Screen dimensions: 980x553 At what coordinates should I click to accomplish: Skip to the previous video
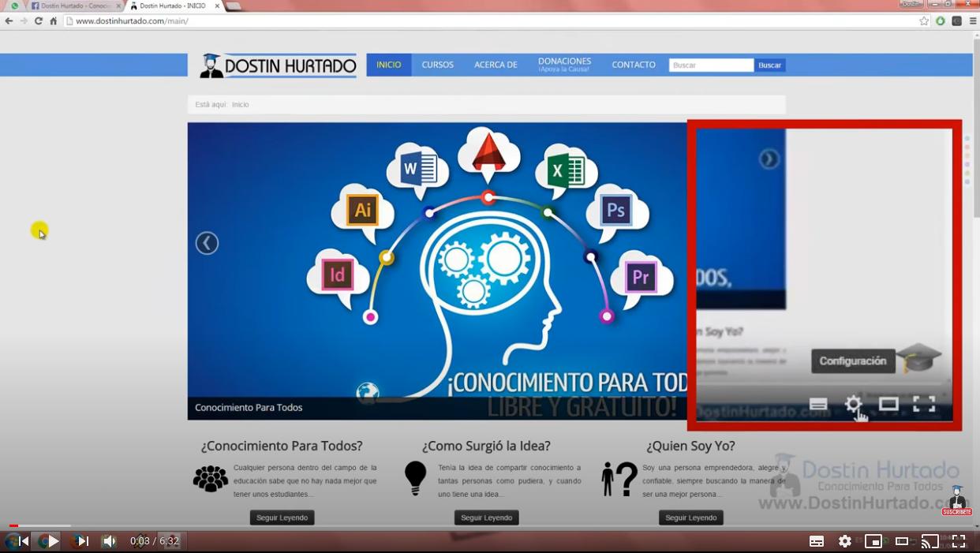pos(24,541)
